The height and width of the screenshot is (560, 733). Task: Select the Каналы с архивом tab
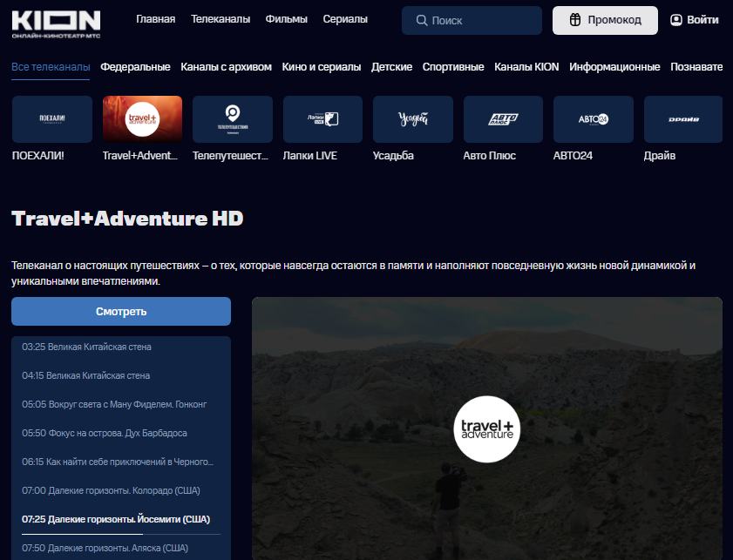coord(226,67)
